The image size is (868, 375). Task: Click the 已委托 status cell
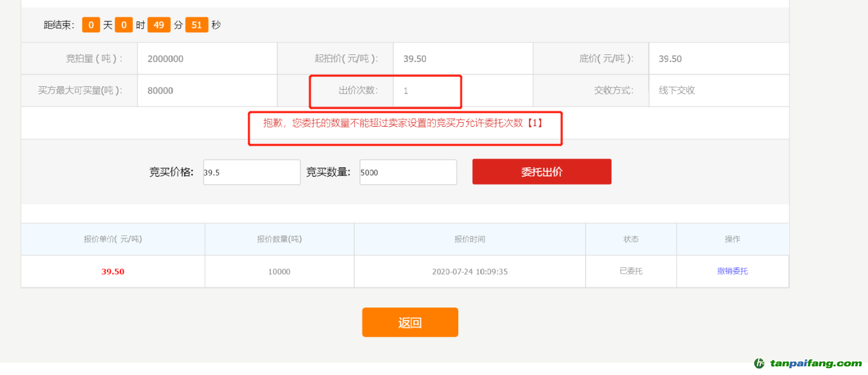(631, 271)
